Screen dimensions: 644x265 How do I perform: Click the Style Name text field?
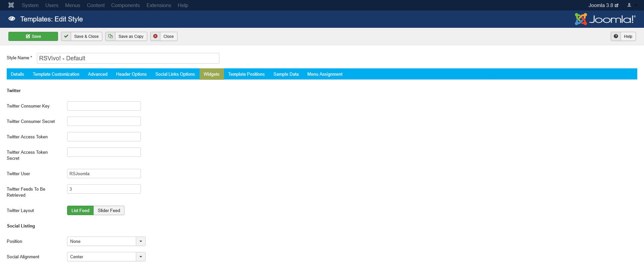128,58
